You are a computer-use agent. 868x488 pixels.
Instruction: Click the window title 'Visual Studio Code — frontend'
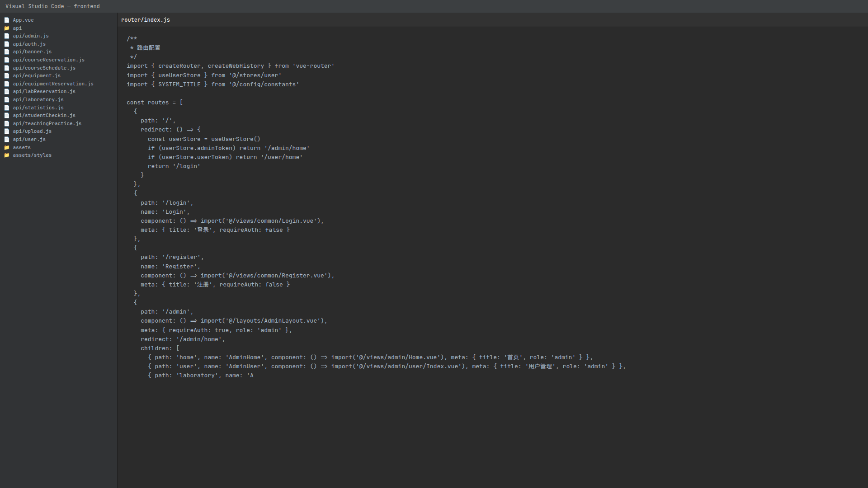coord(52,6)
